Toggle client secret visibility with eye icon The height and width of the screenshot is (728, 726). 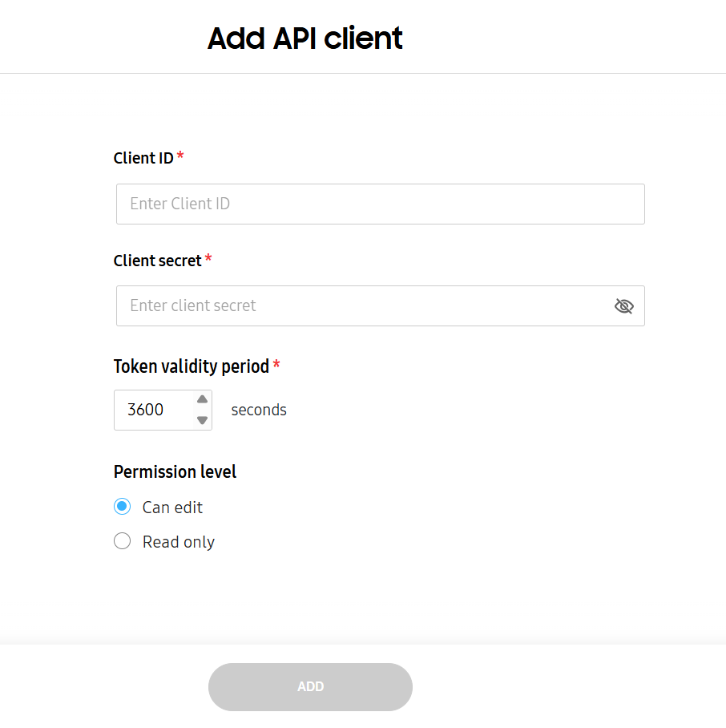624,305
